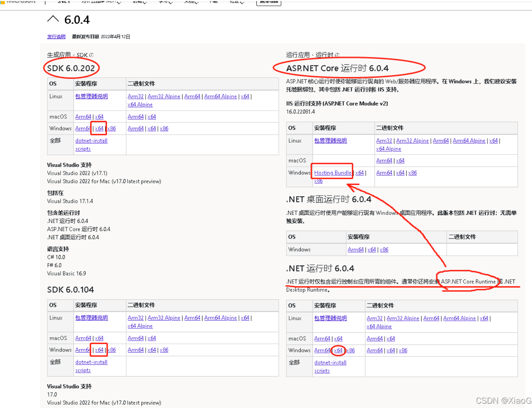Click the SDK 6.0.202 heading
This screenshot has height=411, width=532.
tap(71, 68)
